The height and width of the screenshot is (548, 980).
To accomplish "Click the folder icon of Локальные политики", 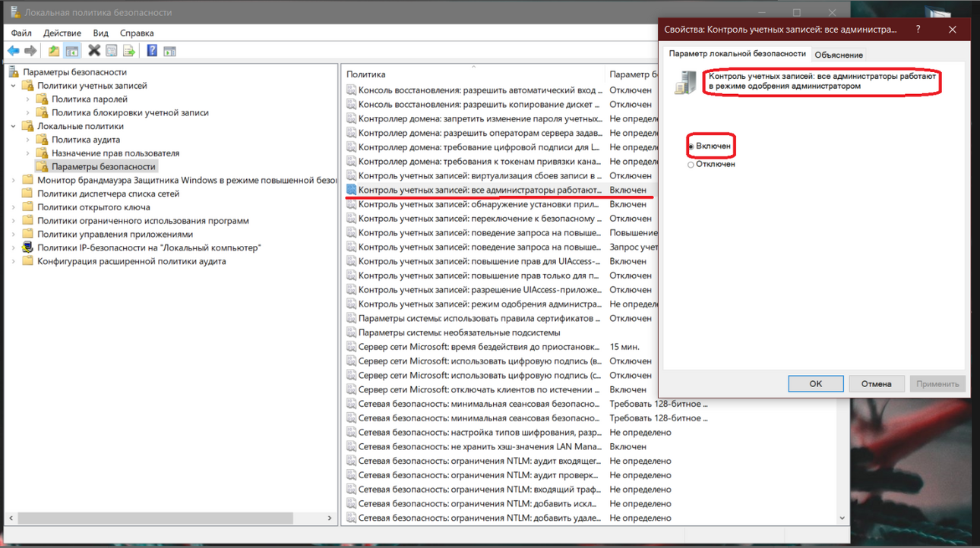I will click(x=28, y=126).
